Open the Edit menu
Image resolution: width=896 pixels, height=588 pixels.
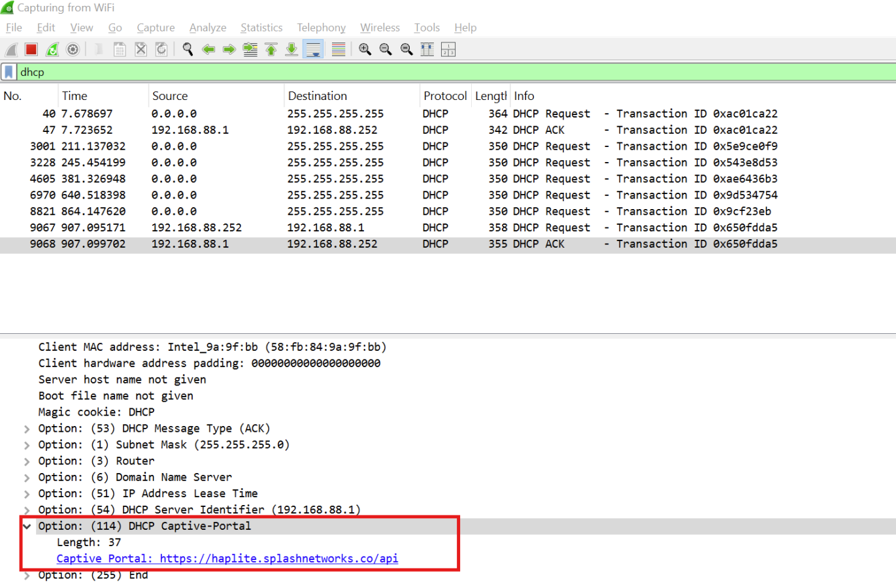(46, 27)
